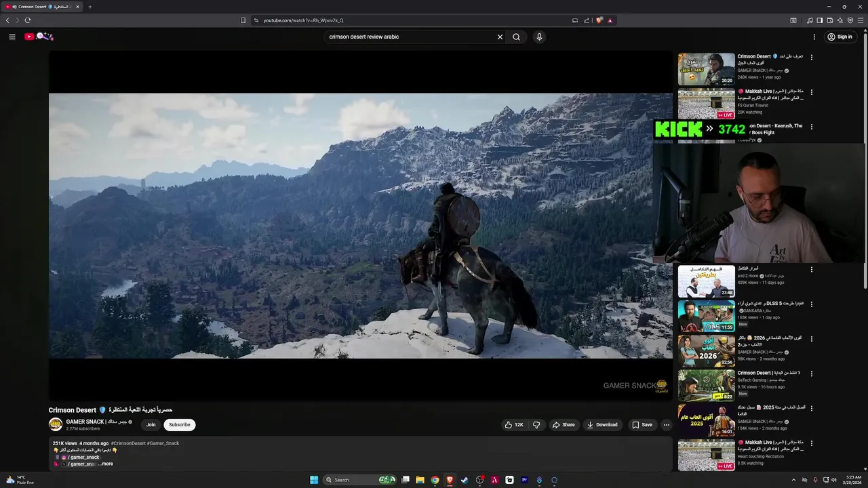Open Adobe Premiere Pro from taskbar
This screenshot has height=488, width=868.
(524, 480)
